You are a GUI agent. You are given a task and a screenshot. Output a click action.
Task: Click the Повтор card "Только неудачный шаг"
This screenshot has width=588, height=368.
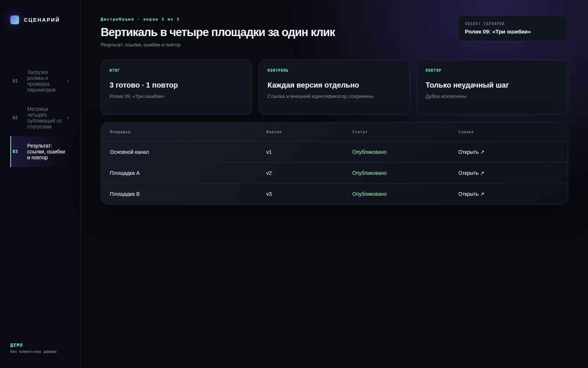point(492,87)
